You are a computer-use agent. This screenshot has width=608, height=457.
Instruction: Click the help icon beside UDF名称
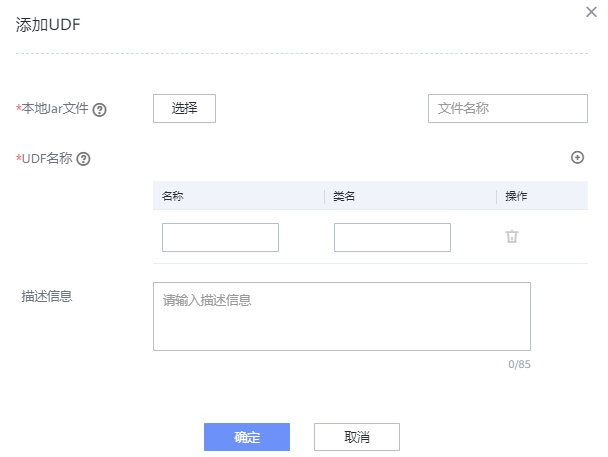[x=84, y=159]
